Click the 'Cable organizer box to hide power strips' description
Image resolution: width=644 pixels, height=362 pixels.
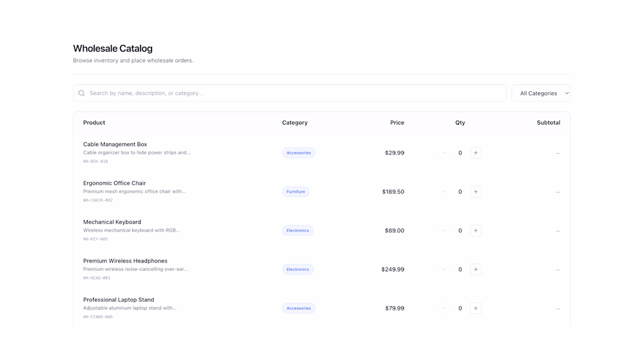[137, 153]
